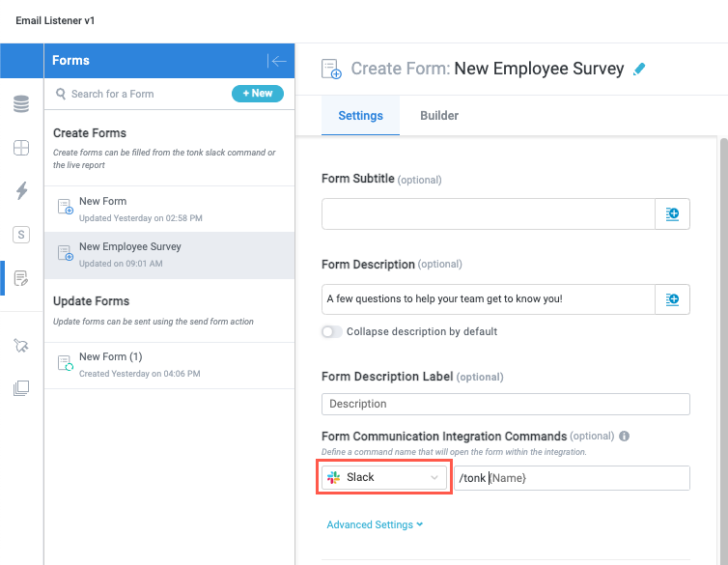The image size is (728, 565).
Task: Toggle Collapse description by default
Action: click(x=332, y=331)
